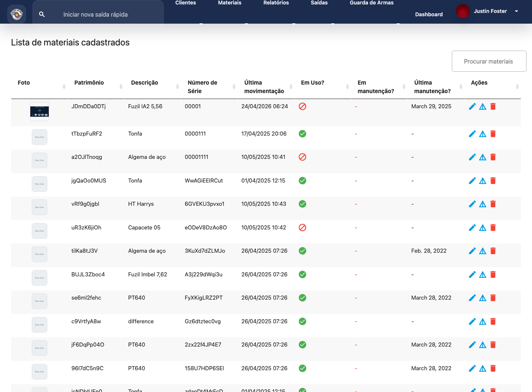532x392 pixels.
Task: Edit the tTbzpFuRF2 Tonfa row
Action: tap(472, 134)
